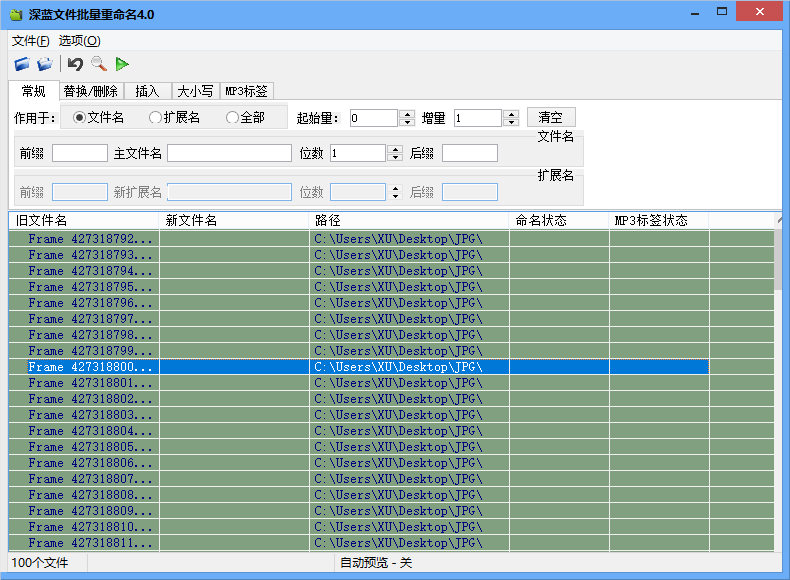Image resolution: width=790 pixels, height=580 pixels.
Task: Click the 主文件名 input field
Action: click(x=229, y=153)
